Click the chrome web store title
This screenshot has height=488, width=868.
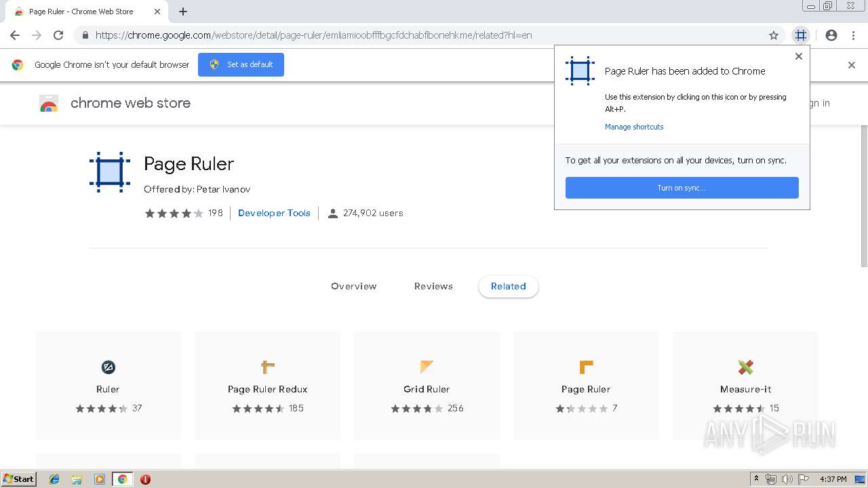point(130,103)
